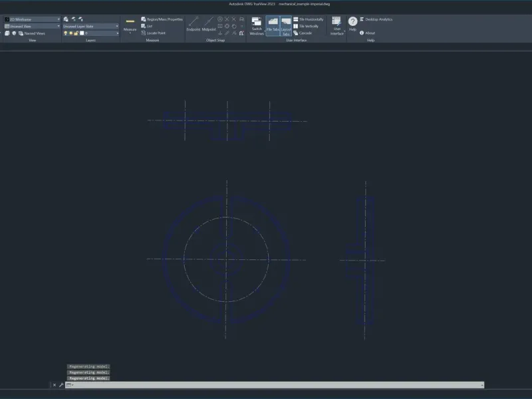
Task: Expand the Switch Windows dropdown
Action: click(x=265, y=31)
